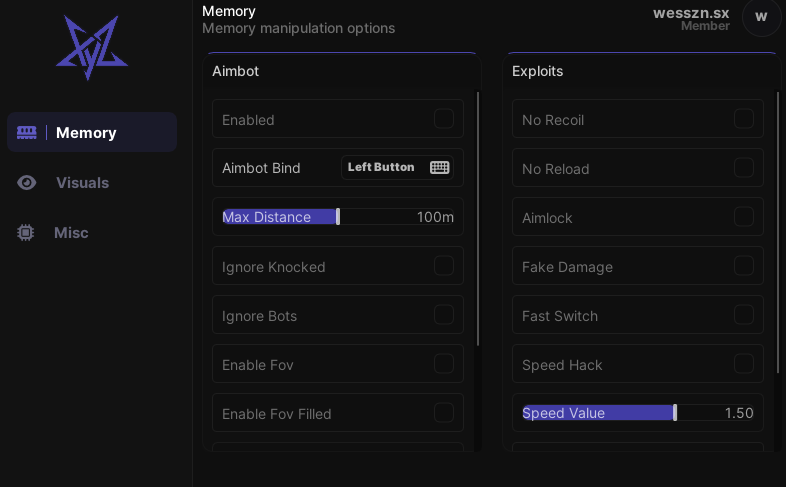
Task: Click the Visuals eye icon
Action: coord(27,183)
